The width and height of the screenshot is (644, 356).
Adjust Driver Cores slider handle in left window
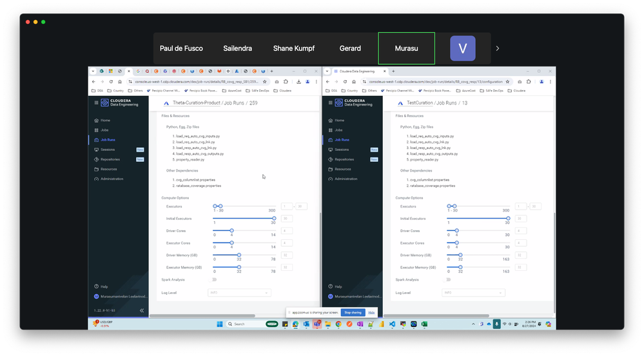point(231,231)
